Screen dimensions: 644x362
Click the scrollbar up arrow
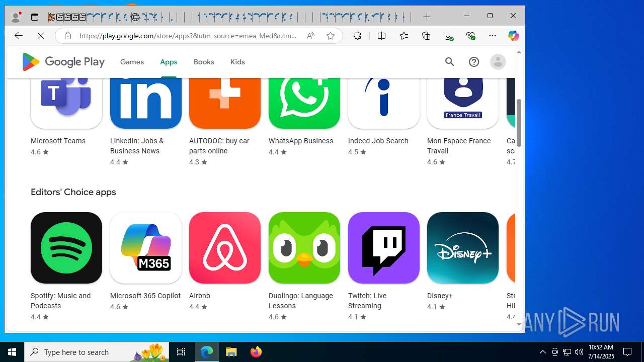[x=519, y=52]
